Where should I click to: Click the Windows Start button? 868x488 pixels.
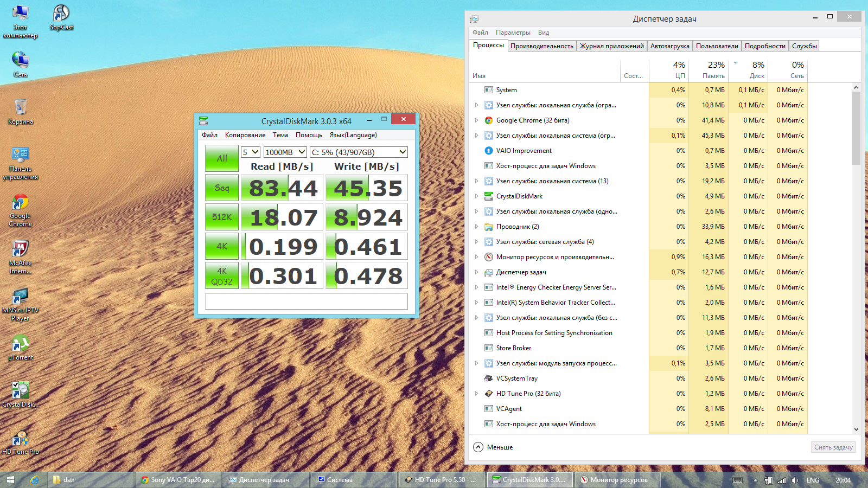[x=10, y=480]
